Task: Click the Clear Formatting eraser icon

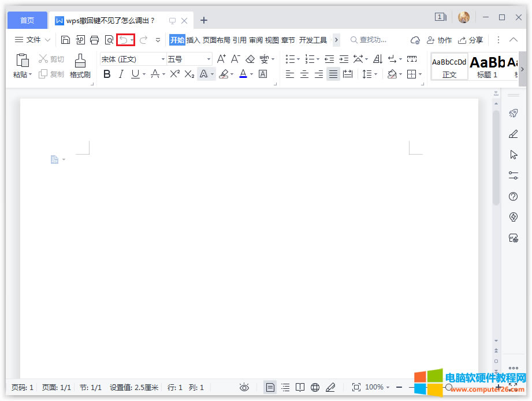Action: [250, 59]
